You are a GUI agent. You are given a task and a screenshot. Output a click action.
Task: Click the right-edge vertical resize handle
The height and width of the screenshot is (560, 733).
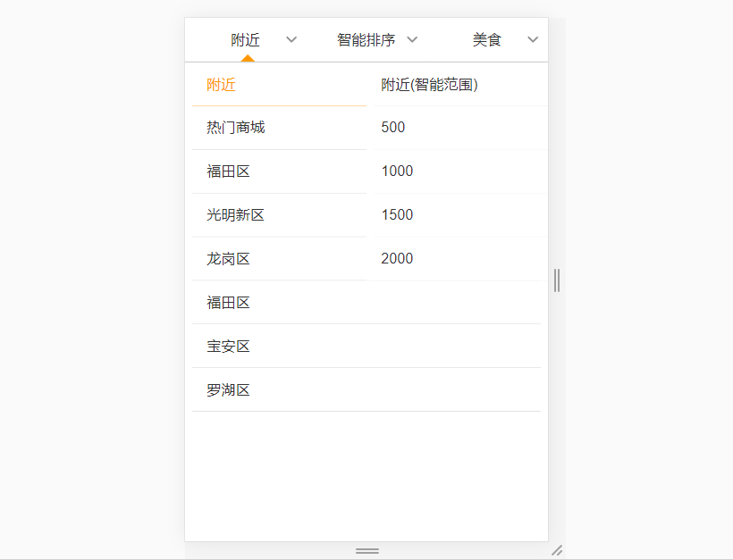(x=557, y=280)
